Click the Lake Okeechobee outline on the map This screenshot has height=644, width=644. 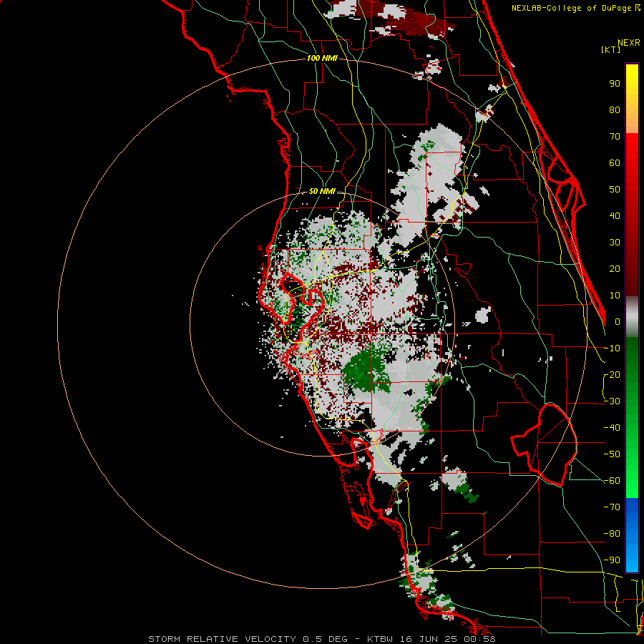tap(545, 444)
